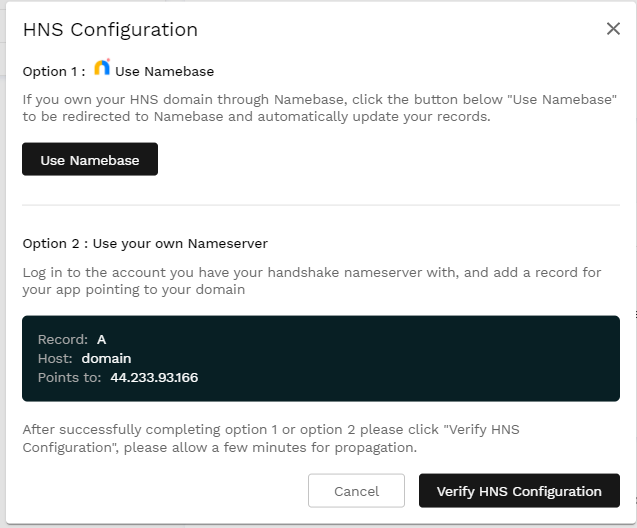Click the divider line between options
This screenshot has width=637, height=528.
click(x=320, y=205)
